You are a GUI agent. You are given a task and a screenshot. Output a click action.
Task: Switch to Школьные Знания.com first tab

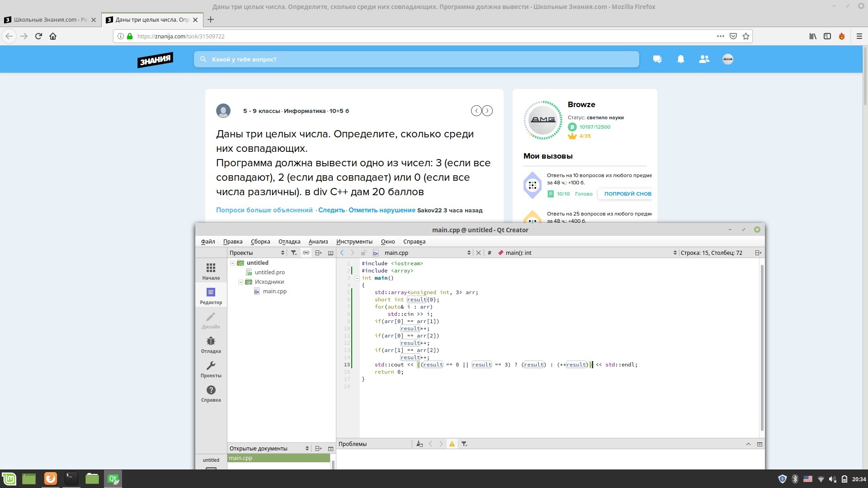coord(50,20)
